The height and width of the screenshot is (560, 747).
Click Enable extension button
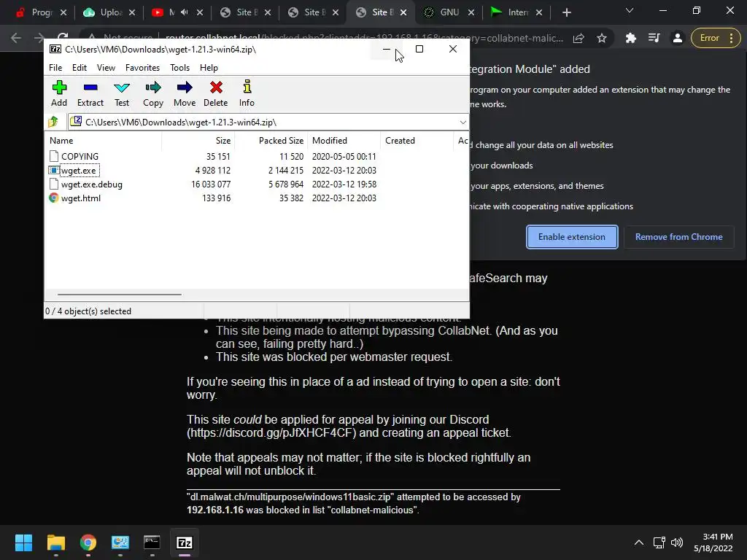(572, 237)
